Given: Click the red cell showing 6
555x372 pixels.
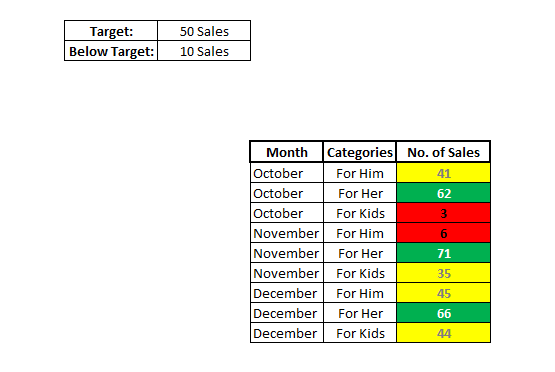Looking at the screenshot, I should click(x=444, y=233).
